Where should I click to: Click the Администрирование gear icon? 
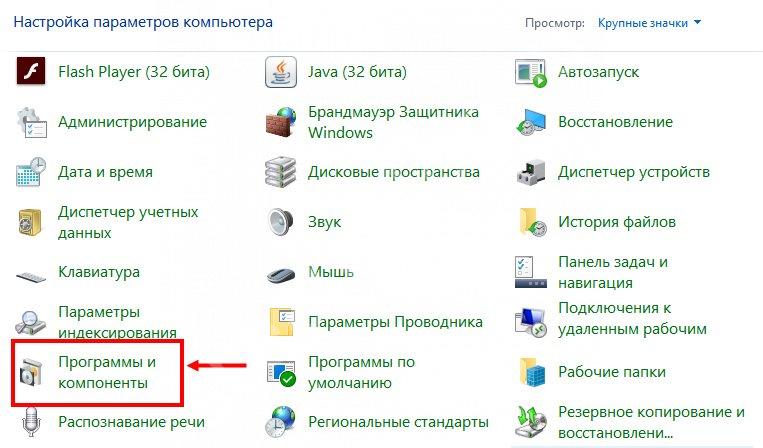(32, 122)
